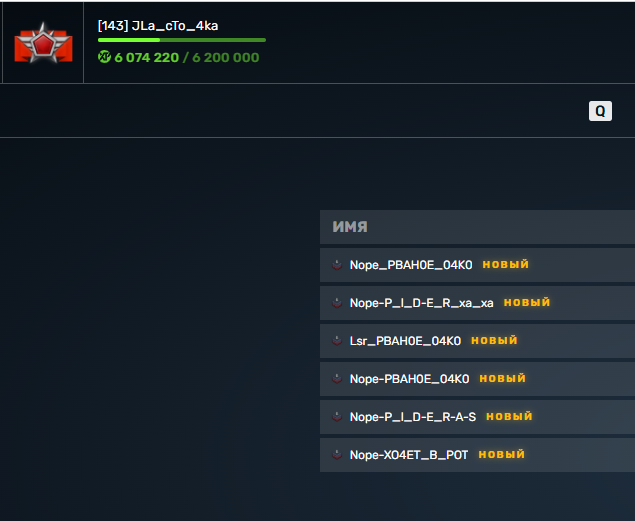Click rank icon beside Nope-XO4ET_B_POT
This screenshot has width=635, height=521.
337,455
